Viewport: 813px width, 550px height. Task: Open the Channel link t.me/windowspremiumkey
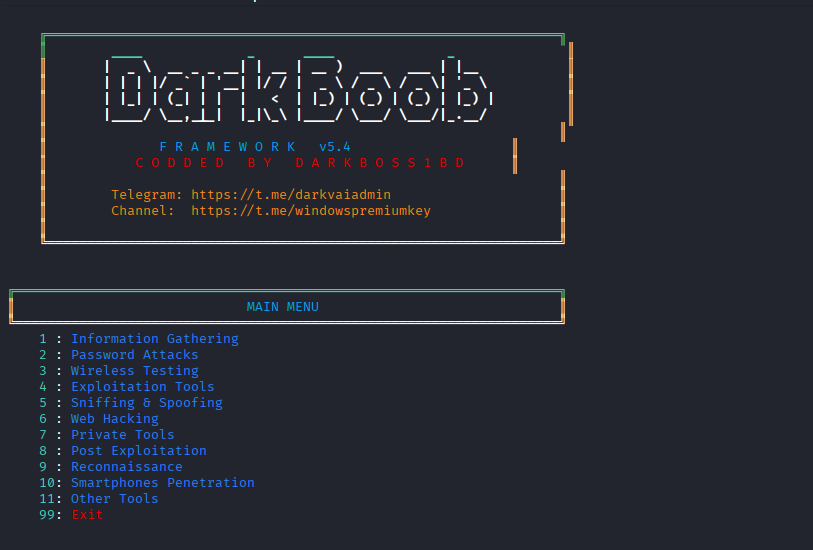tap(311, 211)
